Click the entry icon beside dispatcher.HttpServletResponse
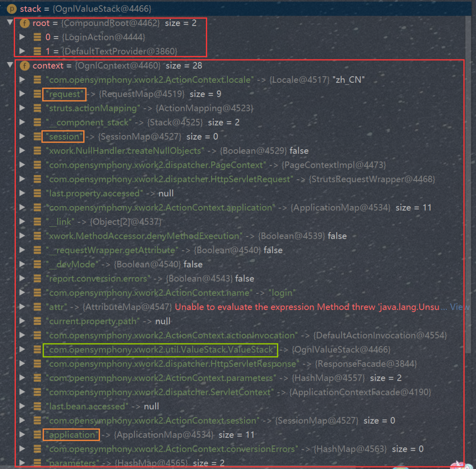This screenshot has height=469, width=476. click(x=37, y=363)
